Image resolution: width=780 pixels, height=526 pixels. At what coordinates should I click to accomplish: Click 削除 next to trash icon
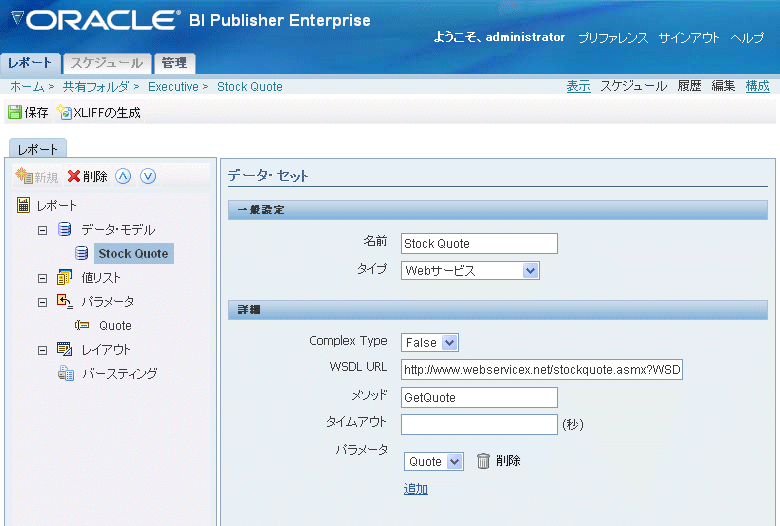(508, 461)
